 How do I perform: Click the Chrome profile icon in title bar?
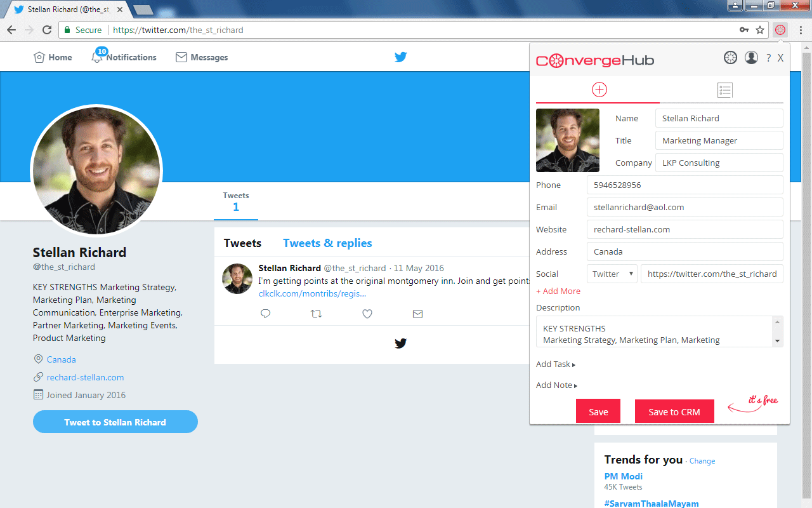(736, 6)
